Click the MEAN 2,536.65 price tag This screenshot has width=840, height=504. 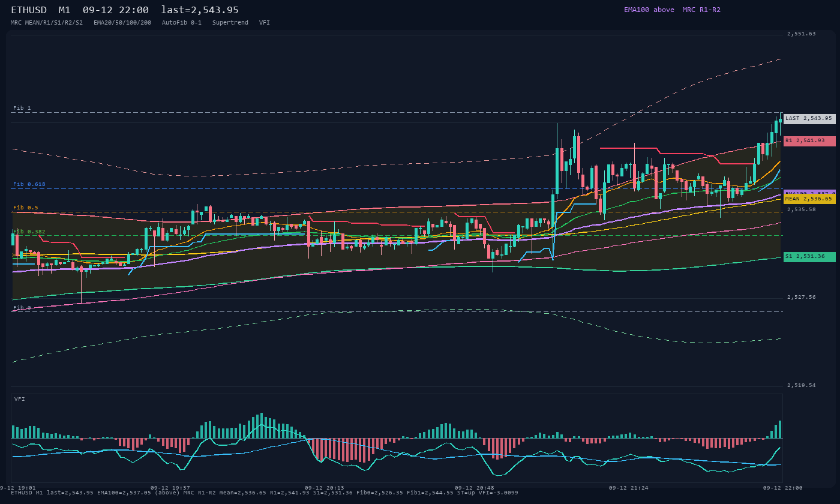[809, 199]
